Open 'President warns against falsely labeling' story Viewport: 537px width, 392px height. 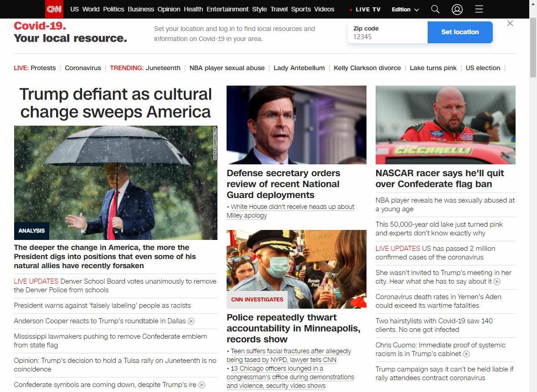coord(103,305)
